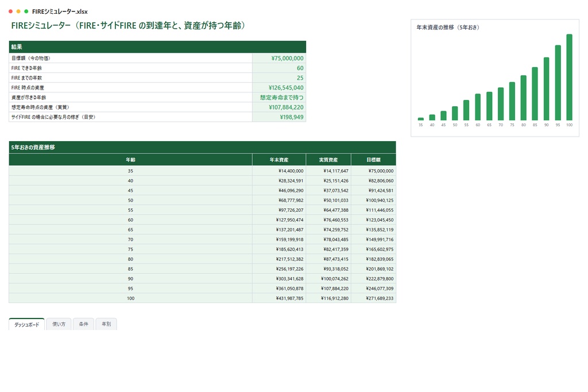Select the ¥217,512,382 cell
588x392 pixels.
pyautogui.click(x=279, y=259)
